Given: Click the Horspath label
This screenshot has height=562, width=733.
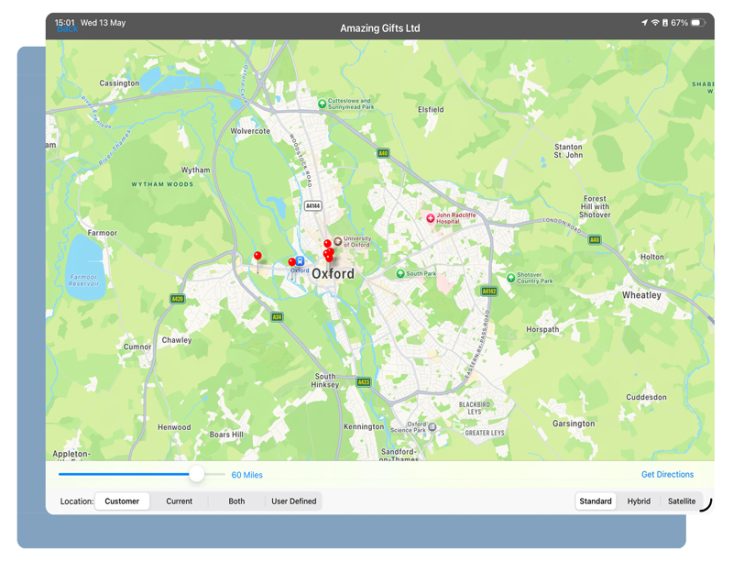Looking at the screenshot, I should pyautogui.click(x=543, y=329).
